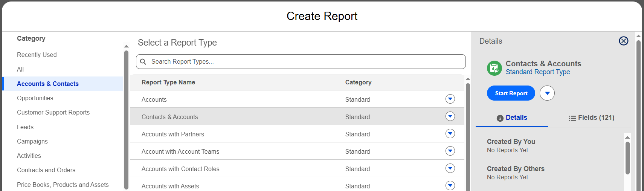Image resolution: width=644 pixels, height=191 pixels.
Task: Open Accounts with Assets row arrow
Action: [450, 186]
